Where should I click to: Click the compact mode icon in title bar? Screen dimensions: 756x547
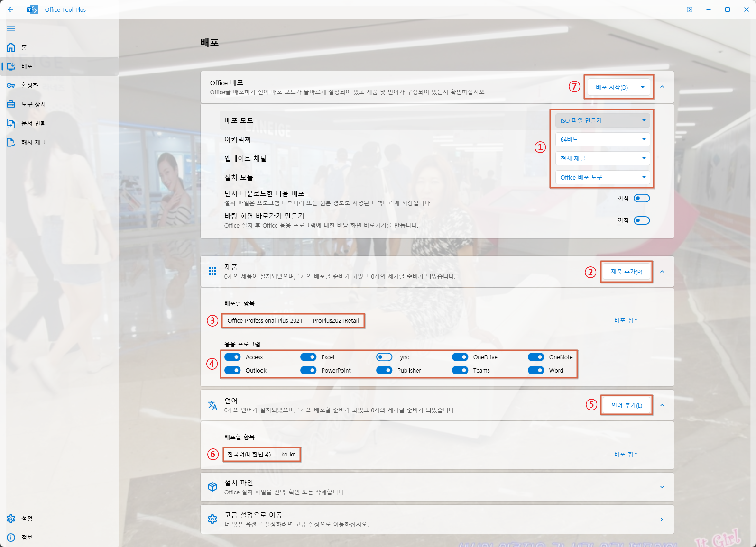pyautogui.click(x=690, y=9)
